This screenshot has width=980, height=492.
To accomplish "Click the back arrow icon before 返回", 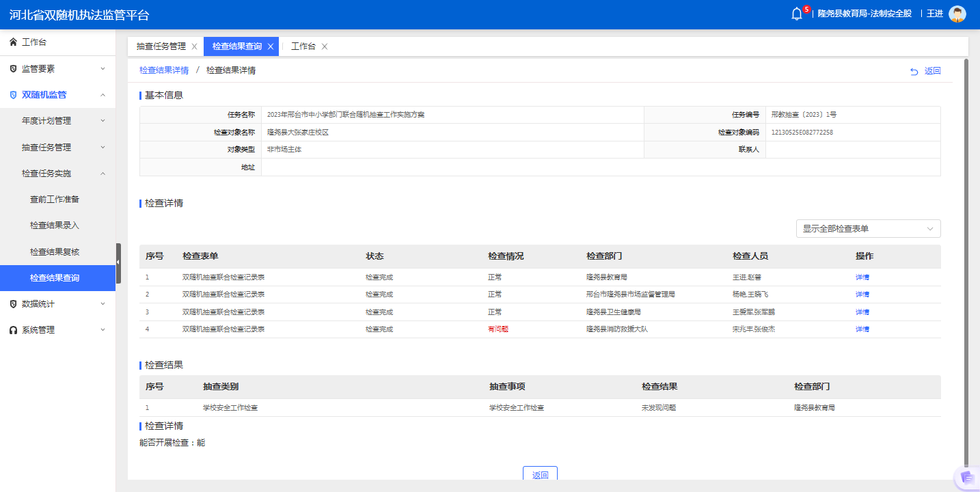I will [914, 70].
